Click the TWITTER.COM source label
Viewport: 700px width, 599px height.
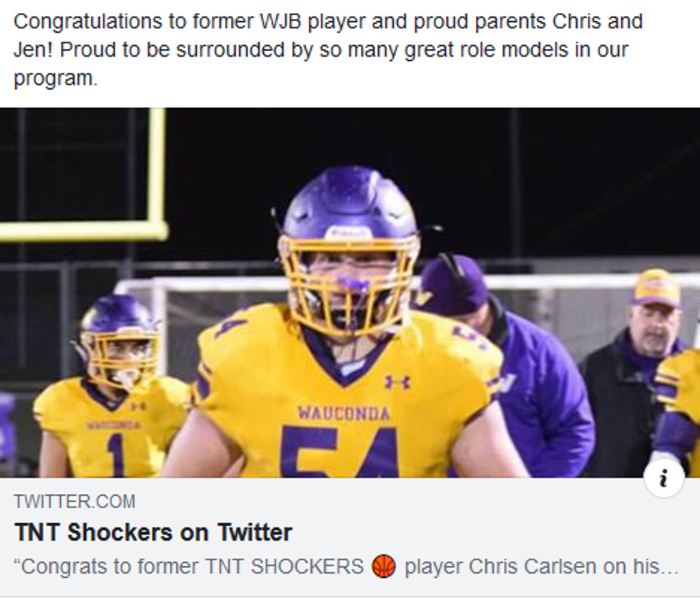(x=75, y=501)
